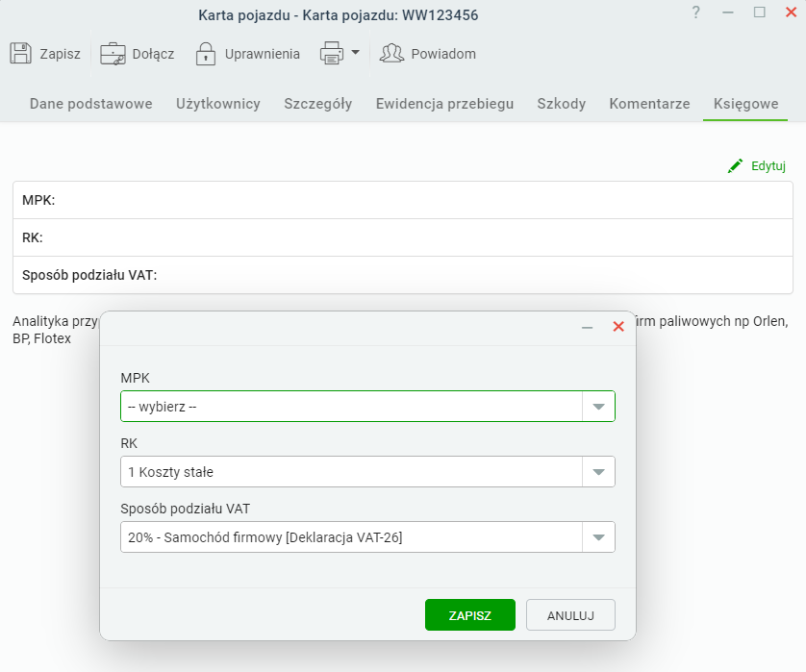806x672 pixels.
Task: Click the ANULUJ button
Action: [570, 615]
